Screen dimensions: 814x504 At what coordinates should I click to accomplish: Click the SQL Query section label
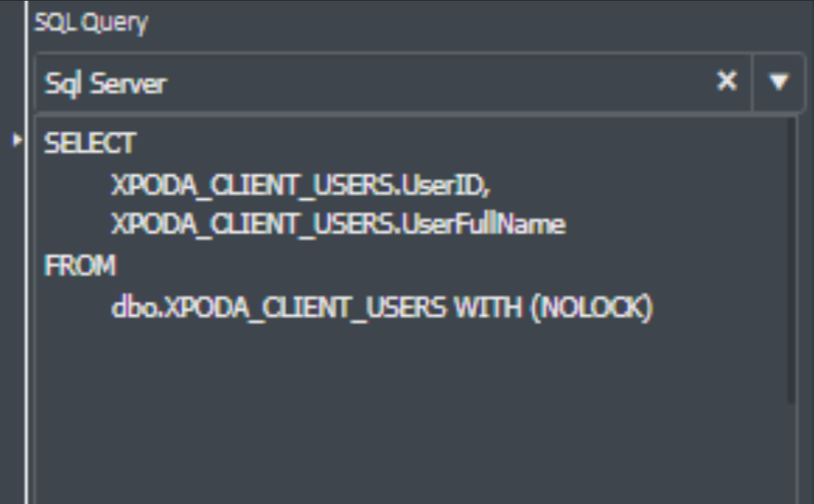coord(91,22)
